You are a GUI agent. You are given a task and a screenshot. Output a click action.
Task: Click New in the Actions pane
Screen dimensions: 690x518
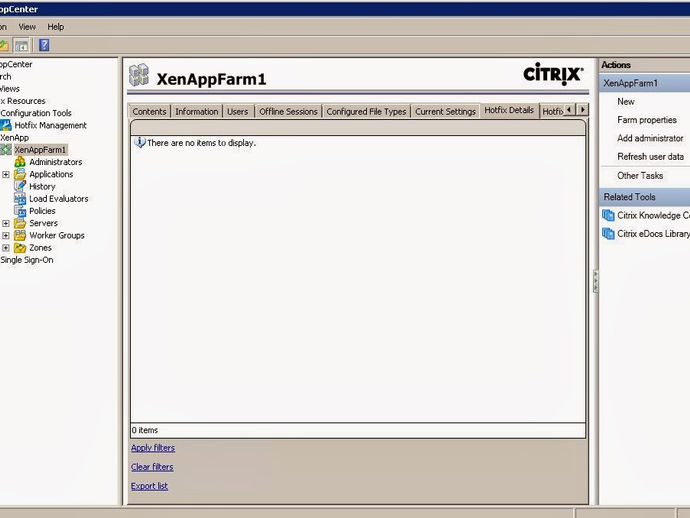pyautogui.click(x=626, y=102)
